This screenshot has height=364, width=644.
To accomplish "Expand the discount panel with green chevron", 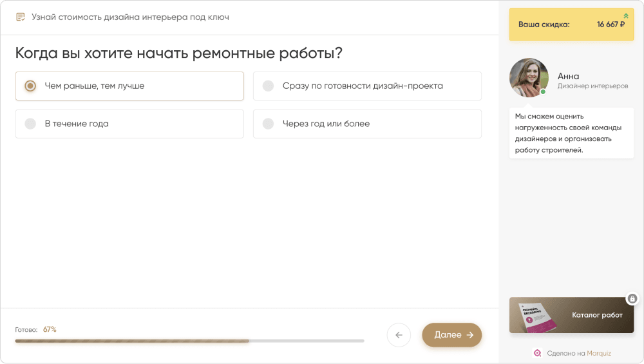I will pos(626,16).
